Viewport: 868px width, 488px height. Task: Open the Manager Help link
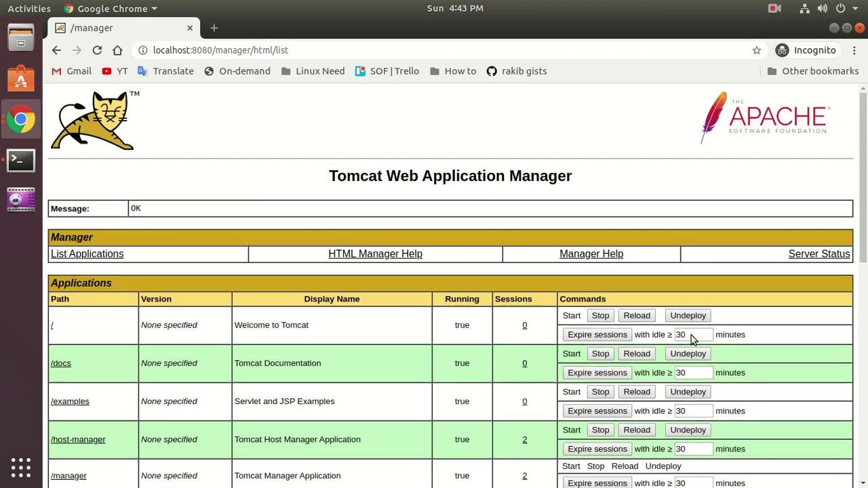[591, 253]
